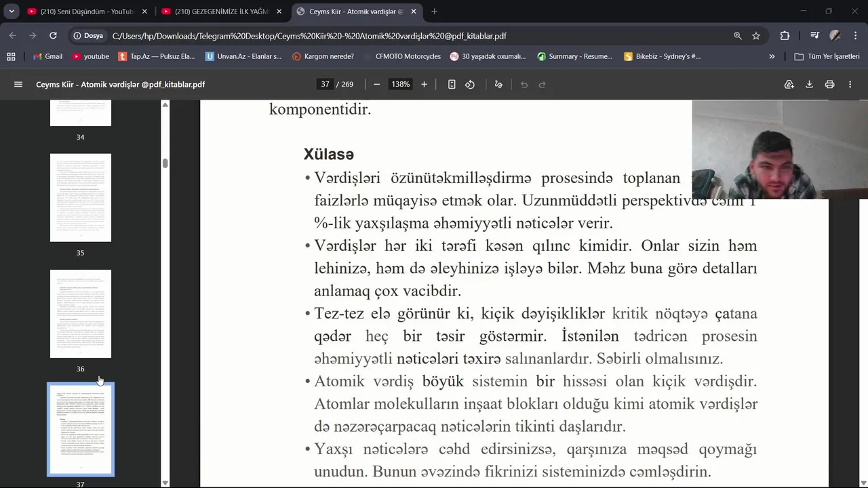Click the 138% zoom level field

[x=400, y=85]
